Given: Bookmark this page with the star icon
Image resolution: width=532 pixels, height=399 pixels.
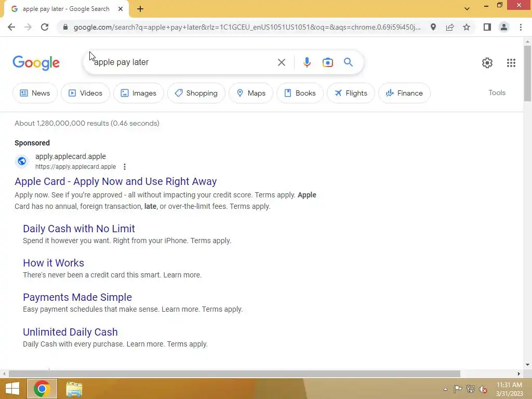Looking at the screenshot, I should pos(467,27).
